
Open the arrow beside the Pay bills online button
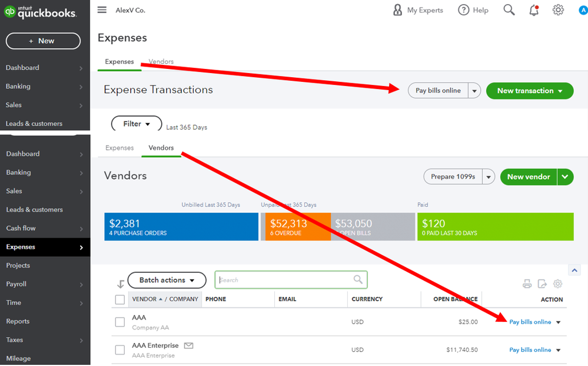(x=474, y=91)
